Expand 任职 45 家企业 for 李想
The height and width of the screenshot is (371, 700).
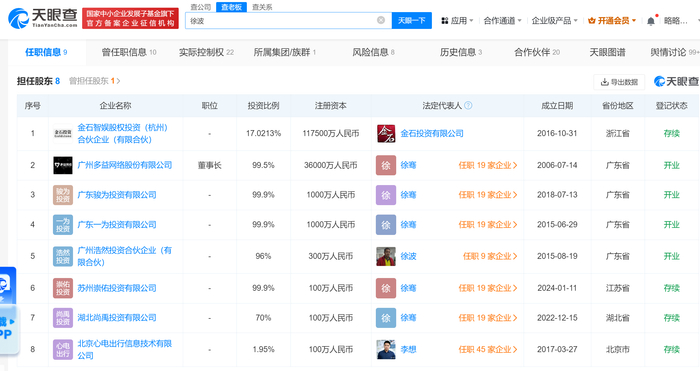tap(488, 350)
